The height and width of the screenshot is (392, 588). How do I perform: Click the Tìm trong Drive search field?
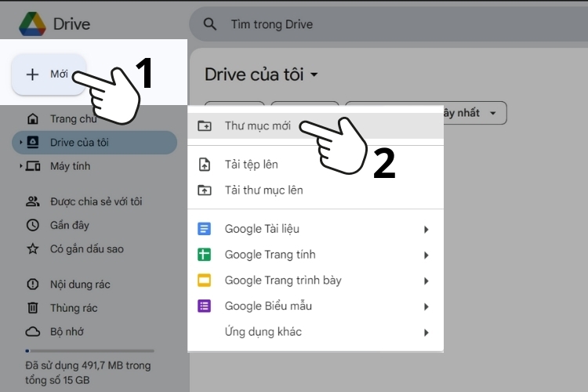[x=388, y=24]
